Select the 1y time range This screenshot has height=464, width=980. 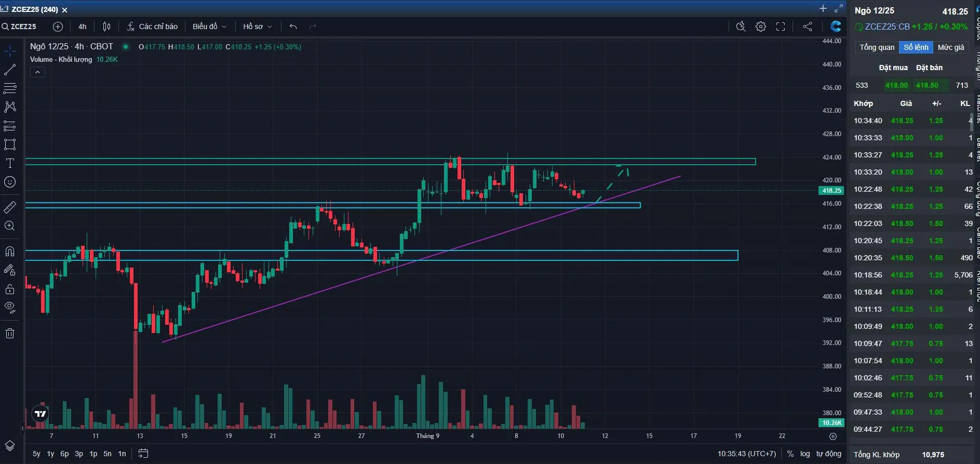(x=50, y=454)
